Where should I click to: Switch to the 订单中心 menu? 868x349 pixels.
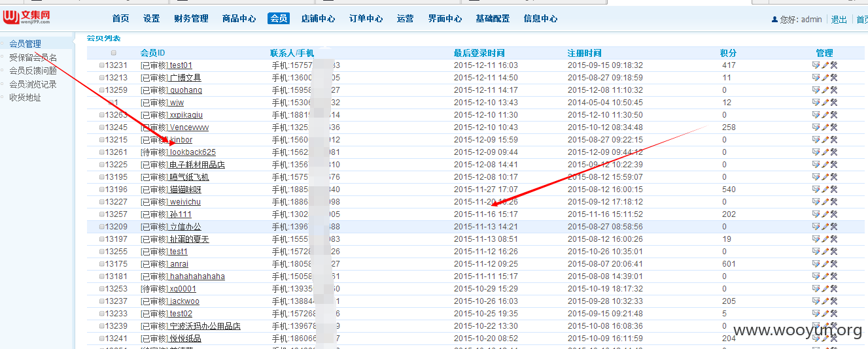click(x=366, y=19)
